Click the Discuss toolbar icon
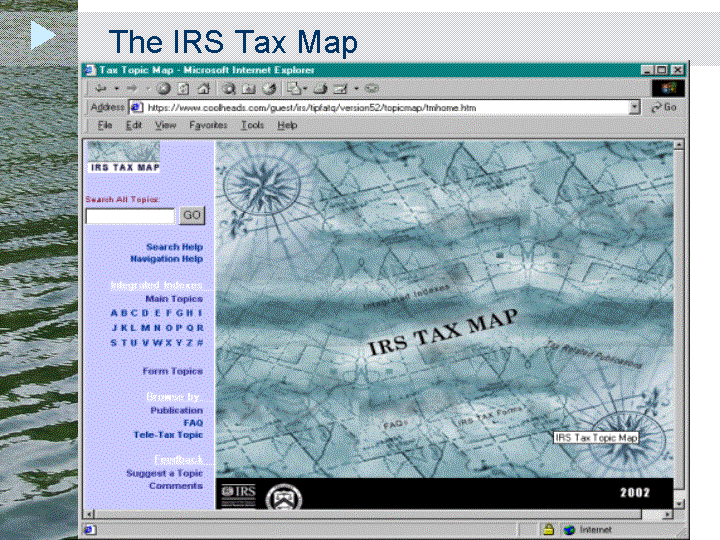Viewport: 720px width, 540px height. tap(371, 88)
